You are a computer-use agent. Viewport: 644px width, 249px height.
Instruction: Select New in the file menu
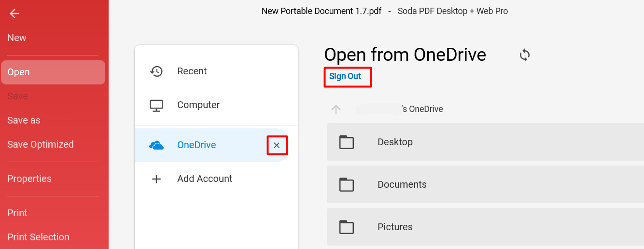17,38
